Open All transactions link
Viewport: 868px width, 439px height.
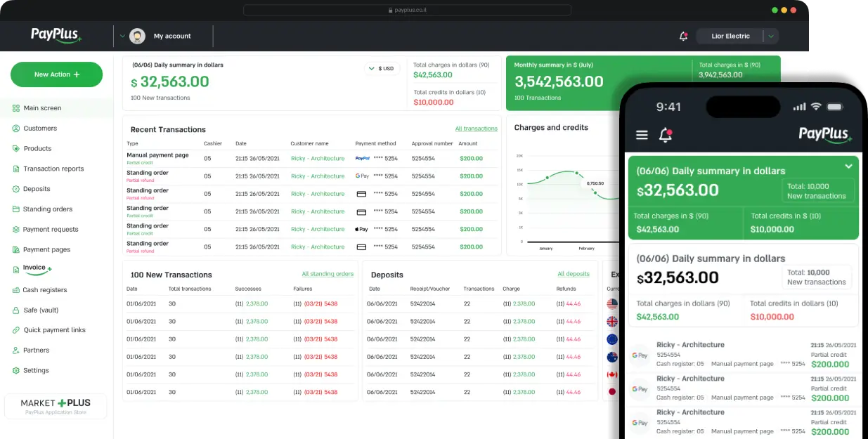coord(476,129)
